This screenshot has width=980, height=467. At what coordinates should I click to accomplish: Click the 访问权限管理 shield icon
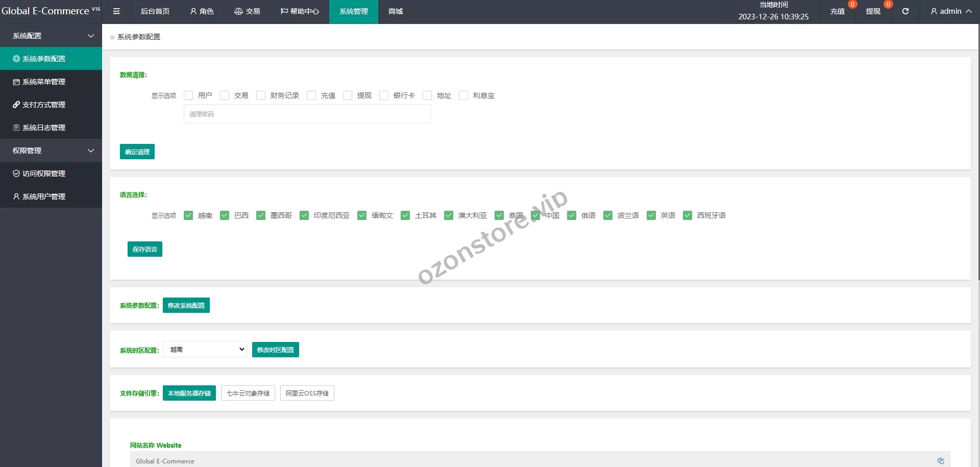click(x=16, y=174)
